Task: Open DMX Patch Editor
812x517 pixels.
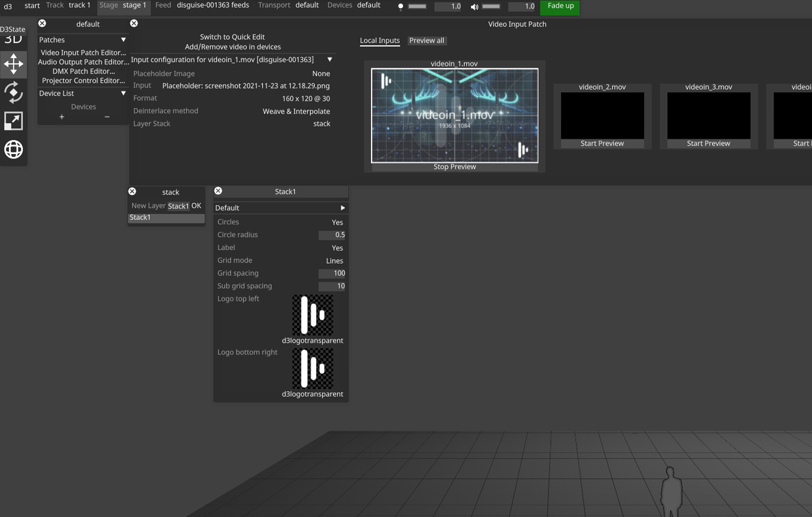Action: point(84,71)
